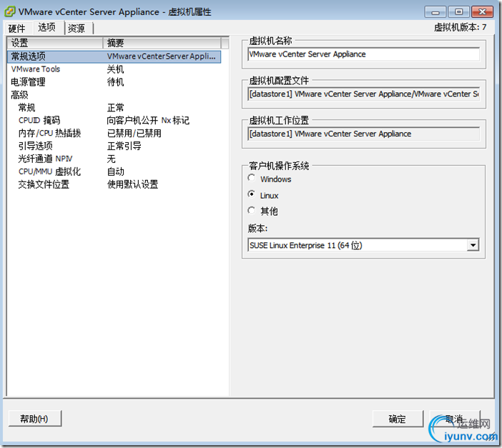Select the 光纤通道 NPIV row
Screen dimensions: 502x448
(114, 159)
